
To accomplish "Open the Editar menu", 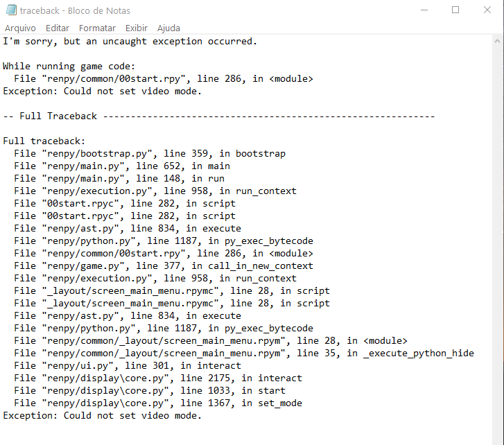I will (58, 28).
